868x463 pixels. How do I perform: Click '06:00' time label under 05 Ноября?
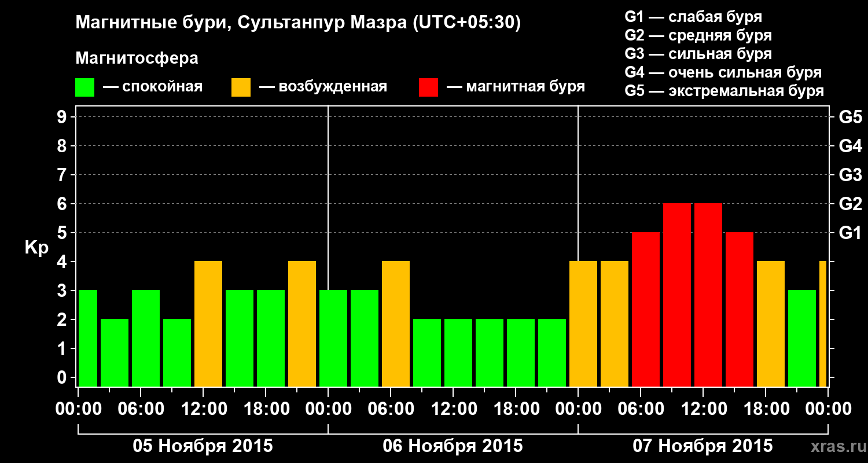(x=141, y=409)
